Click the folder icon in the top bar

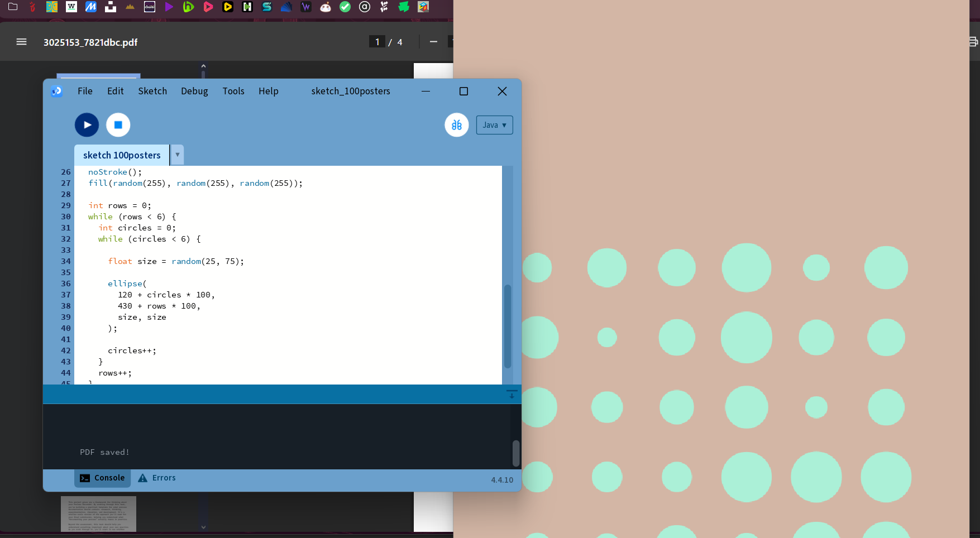click(13, 7)
